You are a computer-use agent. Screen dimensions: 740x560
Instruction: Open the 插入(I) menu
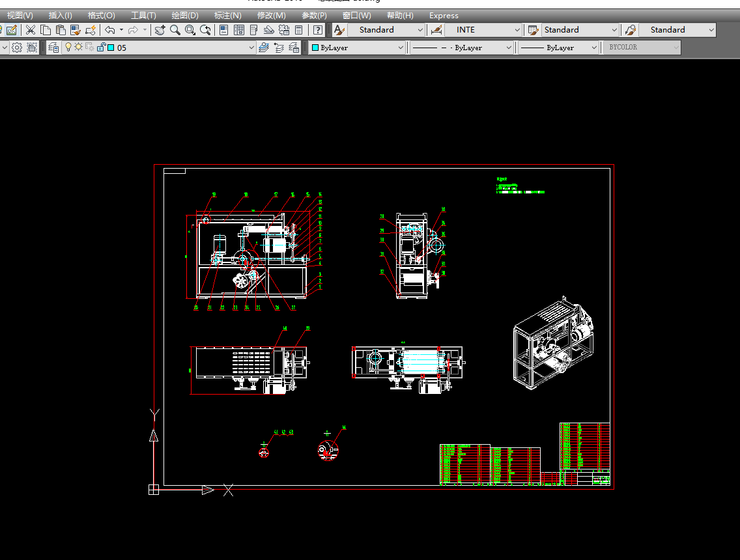(x=61, y=16)
